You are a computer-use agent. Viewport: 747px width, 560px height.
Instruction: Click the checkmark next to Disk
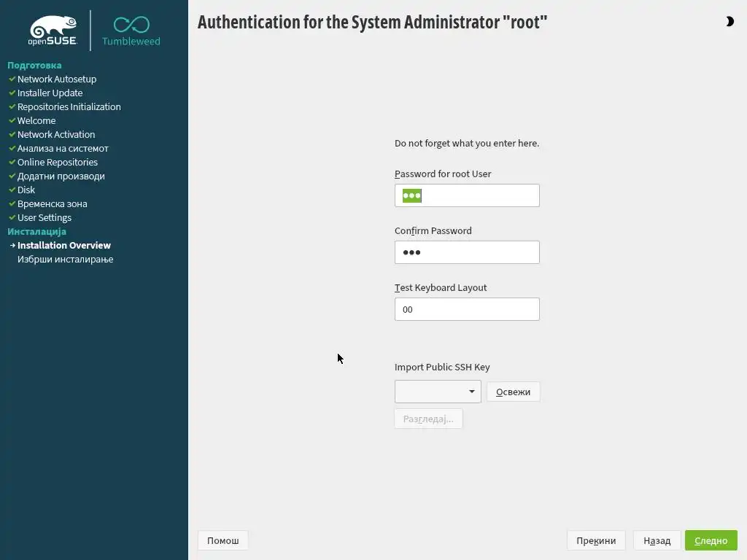coord(12,190)
